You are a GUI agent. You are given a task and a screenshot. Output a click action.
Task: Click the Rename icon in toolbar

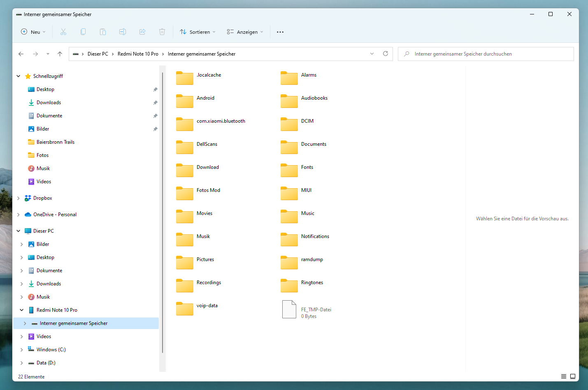click(123, 32)
